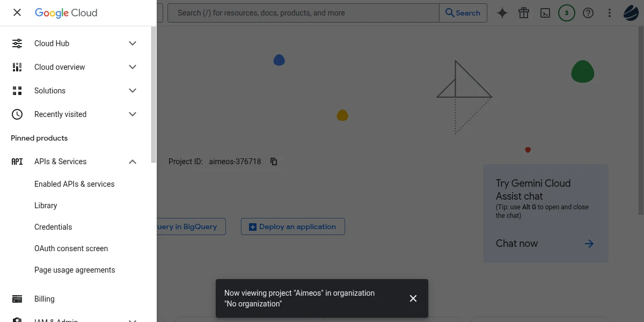Screen dimensions: 644x322
Task: Collapse the APIs & Services section
Action: 133,162
